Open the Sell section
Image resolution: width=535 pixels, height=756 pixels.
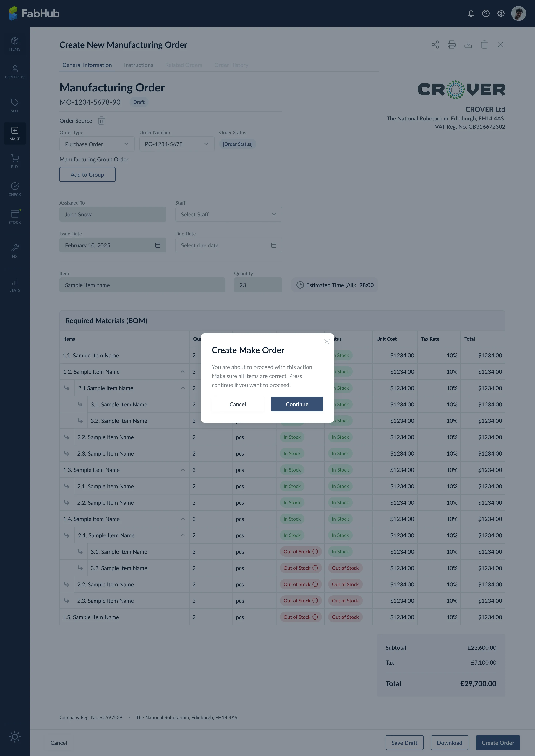click(15, 105)
